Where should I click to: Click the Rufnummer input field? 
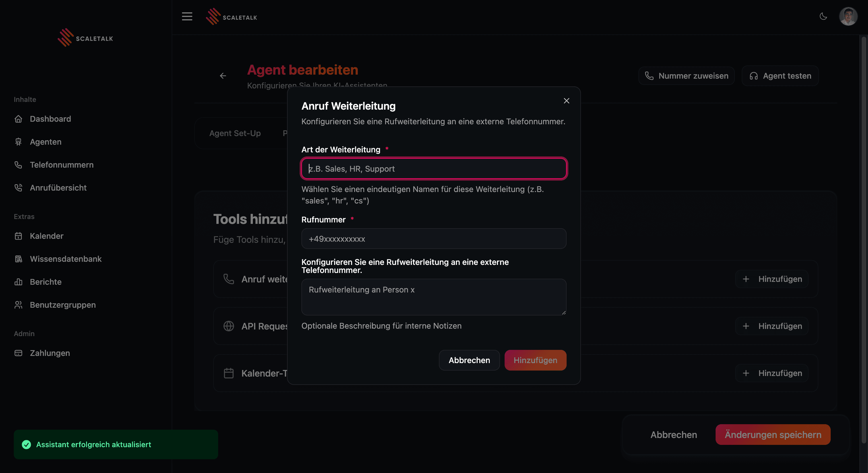434,239
